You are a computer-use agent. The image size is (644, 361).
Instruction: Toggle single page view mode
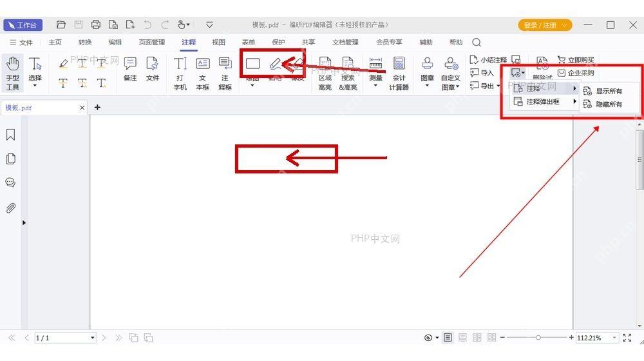[448, 338]
